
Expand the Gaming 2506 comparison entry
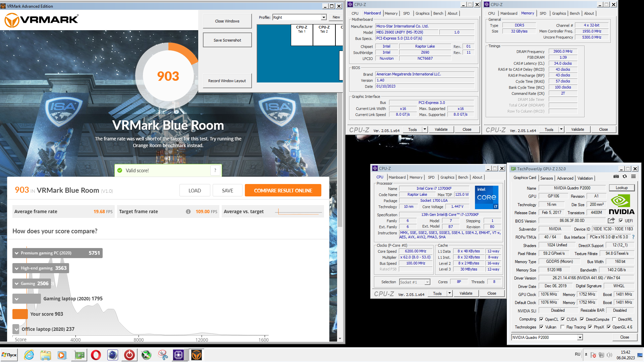click(16, 284)
